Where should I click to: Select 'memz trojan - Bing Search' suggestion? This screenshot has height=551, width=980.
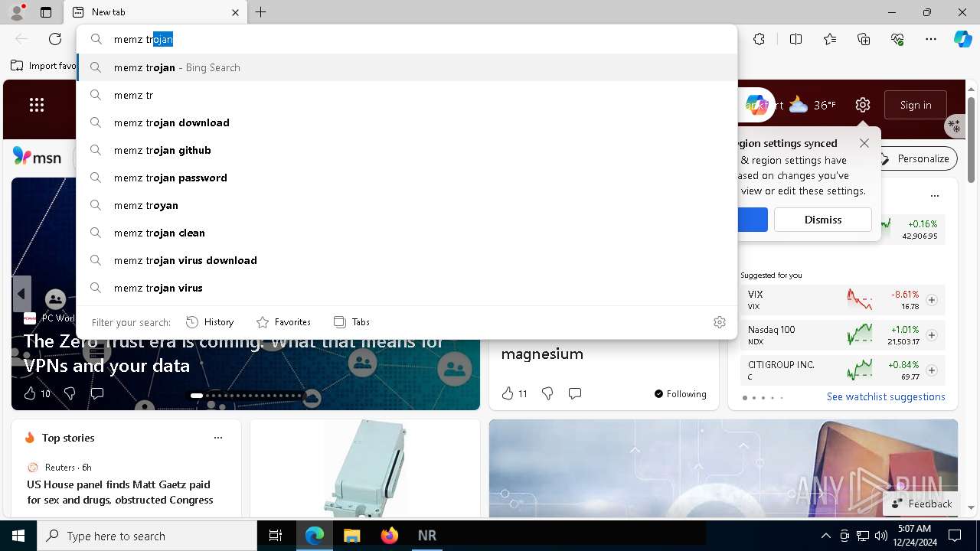[407, 67]
